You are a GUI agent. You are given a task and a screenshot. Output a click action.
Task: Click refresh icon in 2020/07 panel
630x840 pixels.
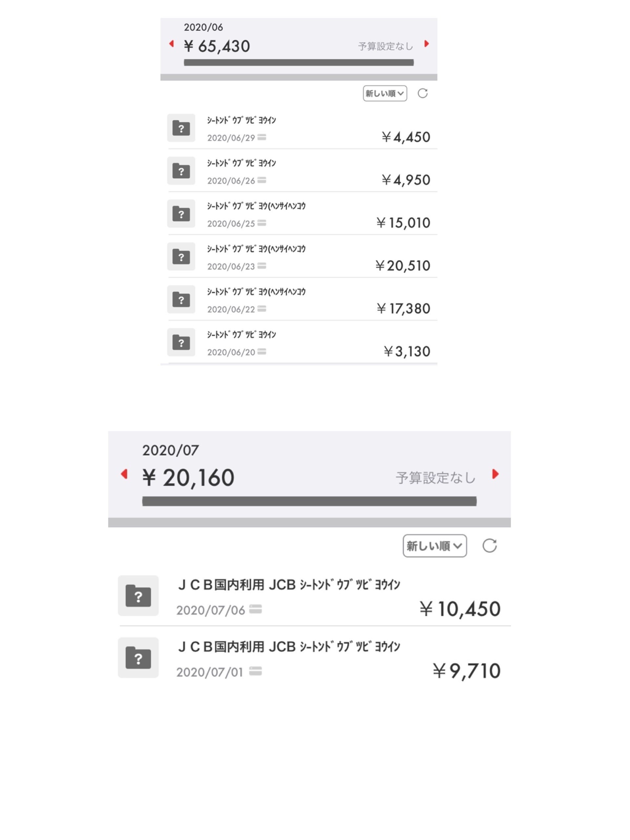coord(490,546)
